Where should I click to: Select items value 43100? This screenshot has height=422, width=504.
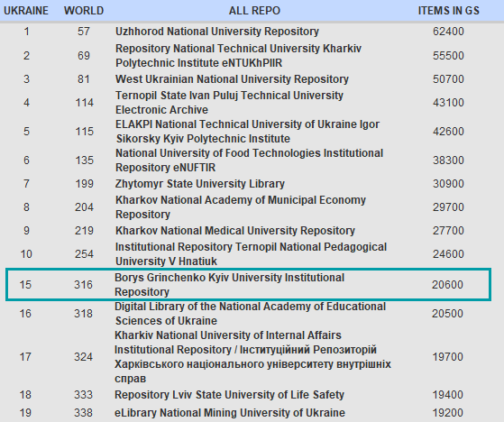pyautogui.click(x=448, y=103)
